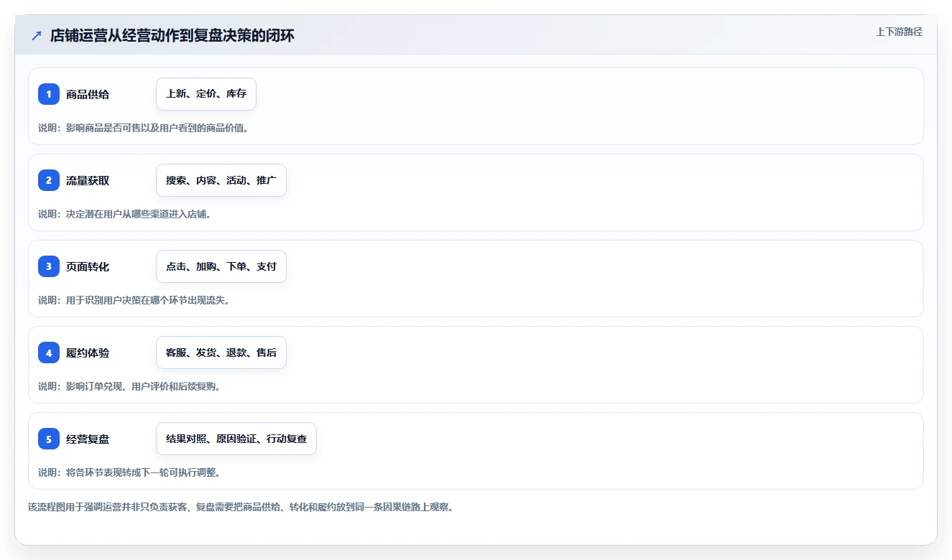Screen dimensions: 952x560
Task: Click the footer text starting 该流程图用于强调
Action: pyautogui.click(x=241, y=507)
